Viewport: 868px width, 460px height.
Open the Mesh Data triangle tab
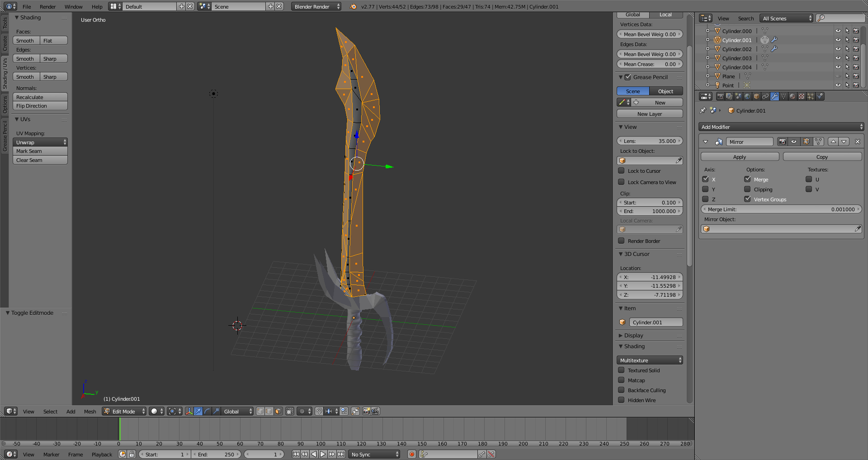tap(783, 96)
